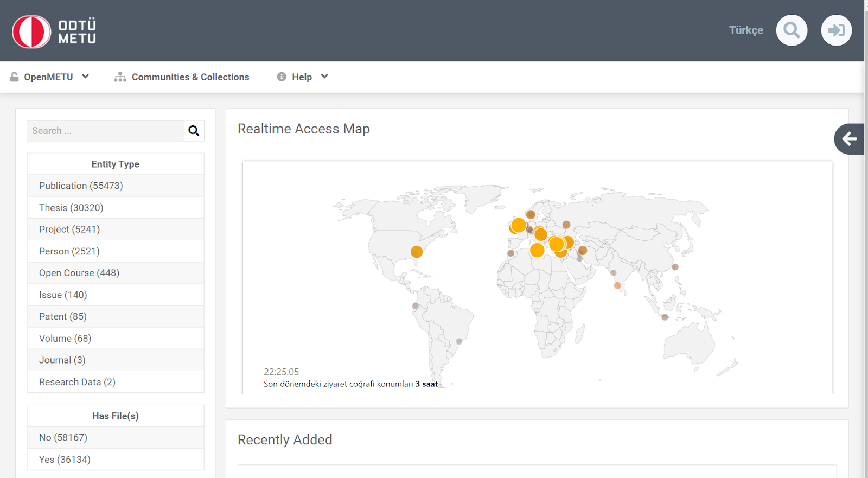Open the search magnifier in header
The height and width of the screenshot is (478, 868).
coord(792,30)
